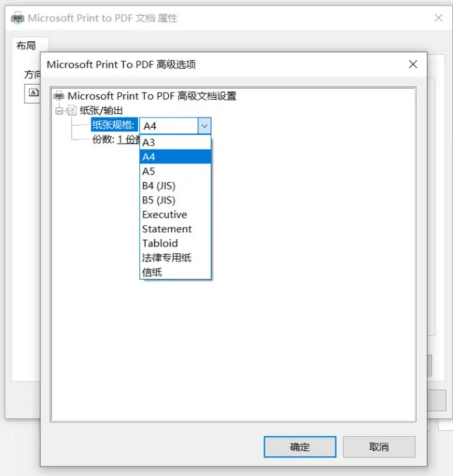Switch to 布局 tab in properties window
Viewport: 453px width, 476px height.
tap(26, 45)
